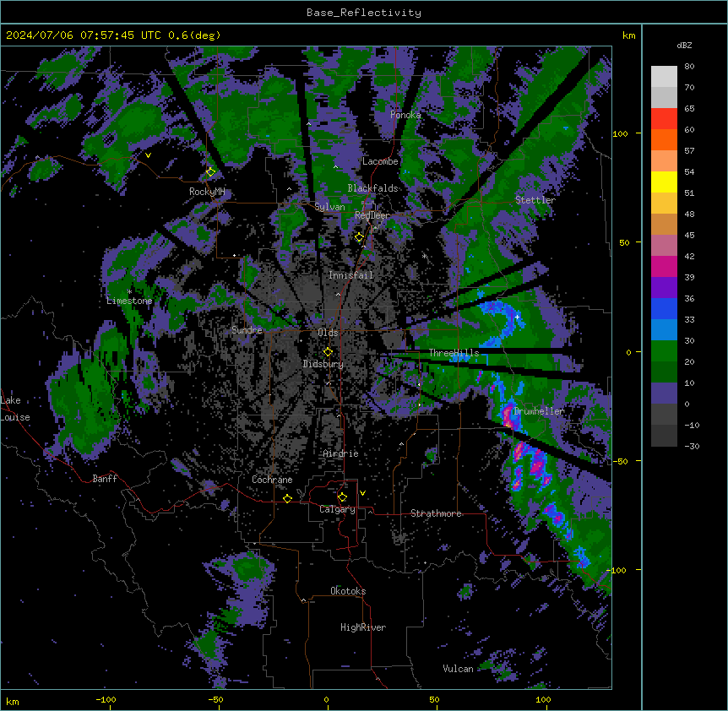Select the Ponoka town label
The image size is (728, 711).
tap(405, 115)
